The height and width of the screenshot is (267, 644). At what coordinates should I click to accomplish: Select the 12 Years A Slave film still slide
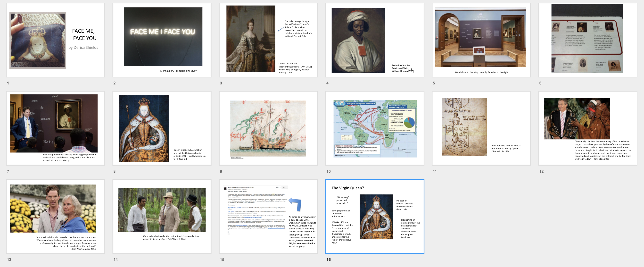pyautogui.click(x=162, y=216)
